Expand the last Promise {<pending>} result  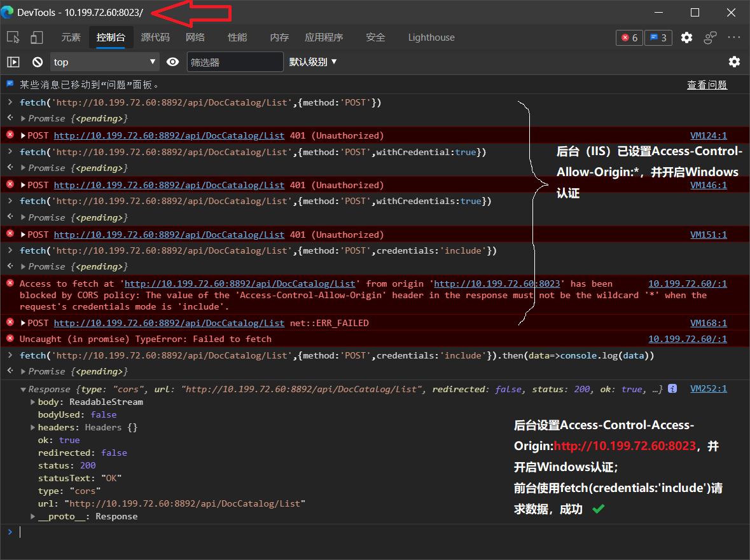[x=23, y=372]
